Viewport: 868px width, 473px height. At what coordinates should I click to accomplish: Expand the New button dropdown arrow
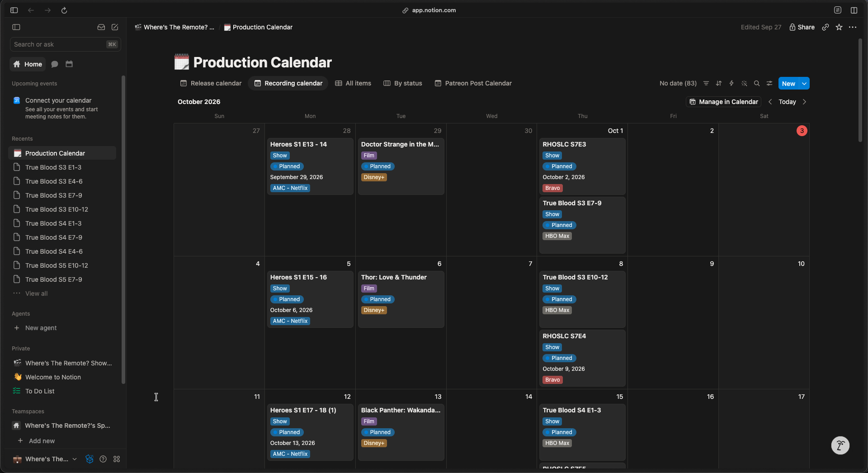pos(805,83)
